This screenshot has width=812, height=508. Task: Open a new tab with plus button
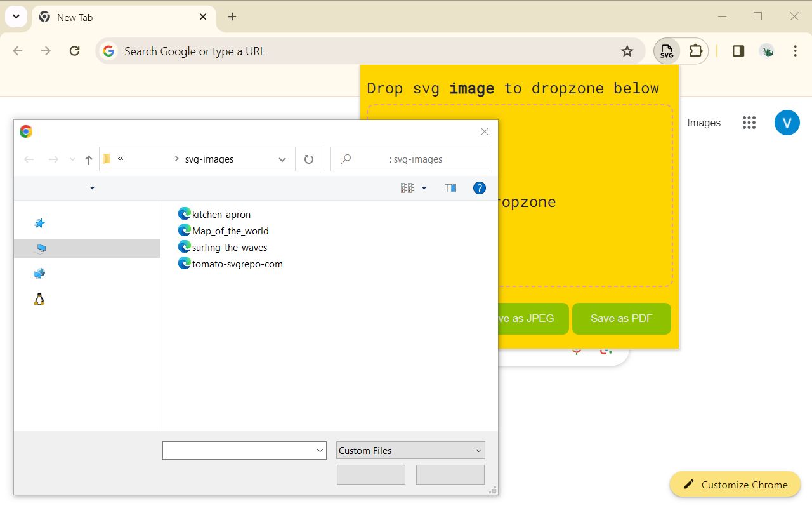(232, 17)
